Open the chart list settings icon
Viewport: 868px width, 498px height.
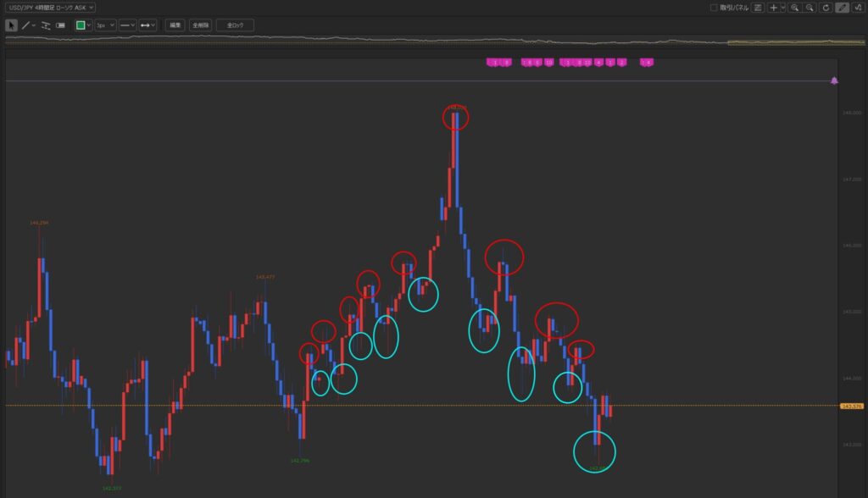tap(758, 7)
